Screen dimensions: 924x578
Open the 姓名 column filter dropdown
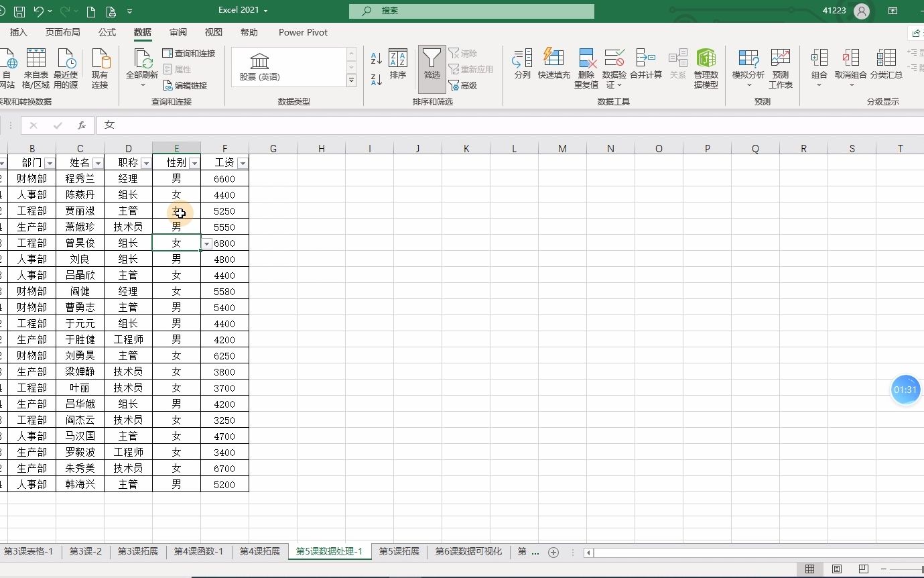pyautogui.click(x=97, y=163)
